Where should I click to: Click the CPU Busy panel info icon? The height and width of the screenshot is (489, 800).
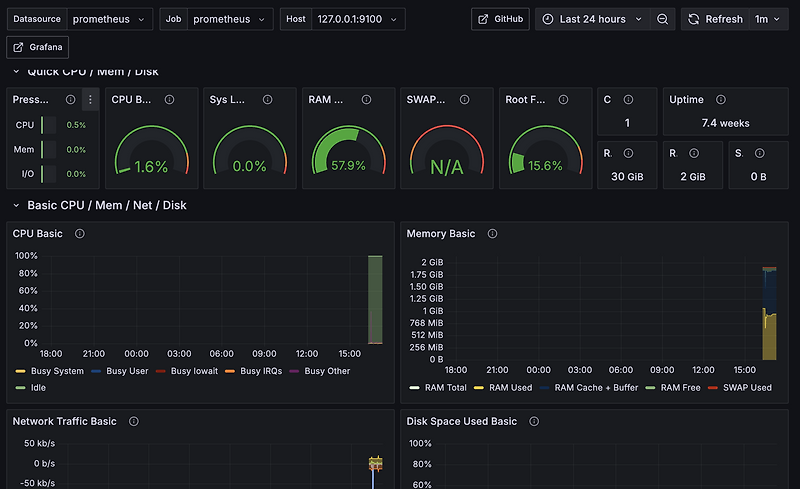click(x=169, y=100)
